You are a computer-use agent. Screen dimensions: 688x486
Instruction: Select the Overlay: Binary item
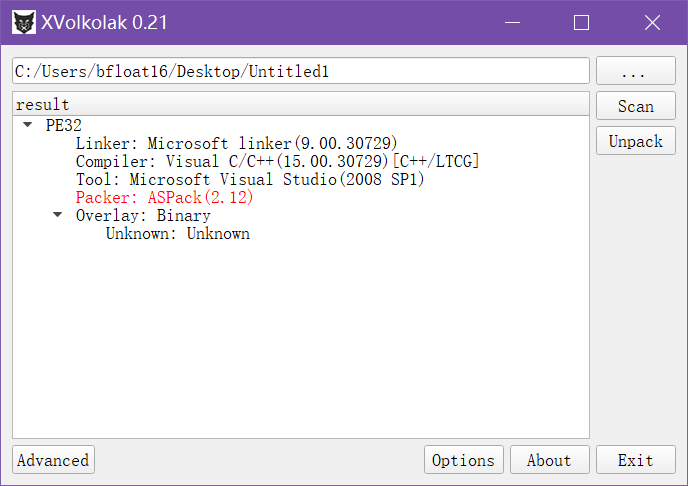coord(143,215)
